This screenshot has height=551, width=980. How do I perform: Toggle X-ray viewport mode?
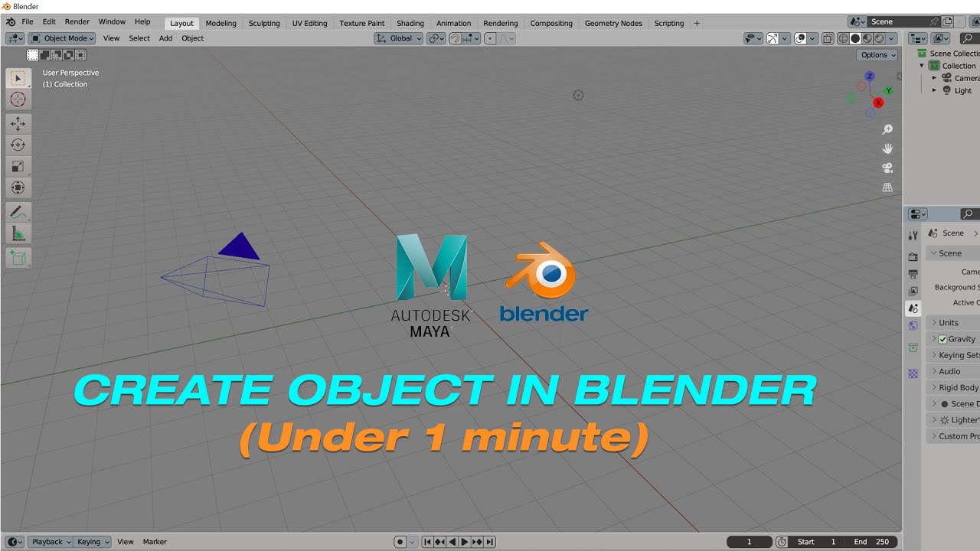click(828, 38)
